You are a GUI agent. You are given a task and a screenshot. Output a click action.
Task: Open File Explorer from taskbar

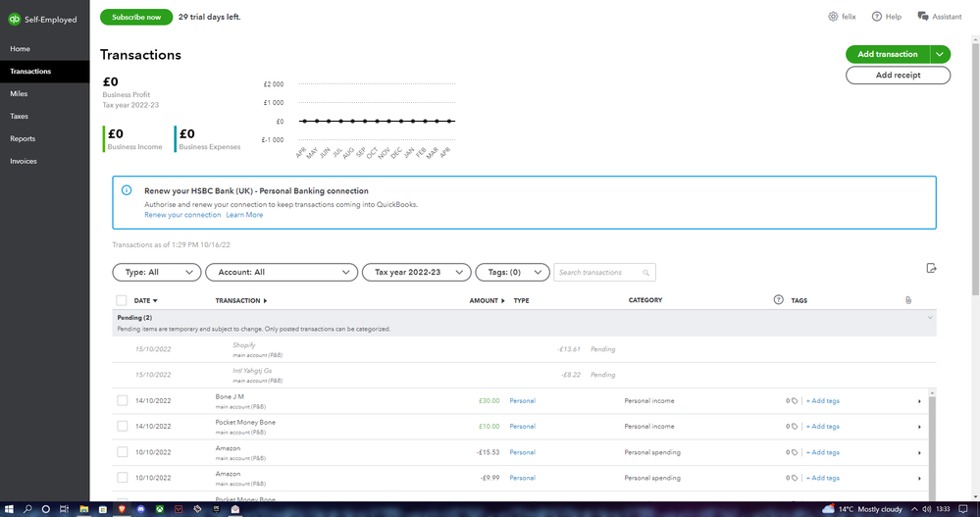coord(83,509)
